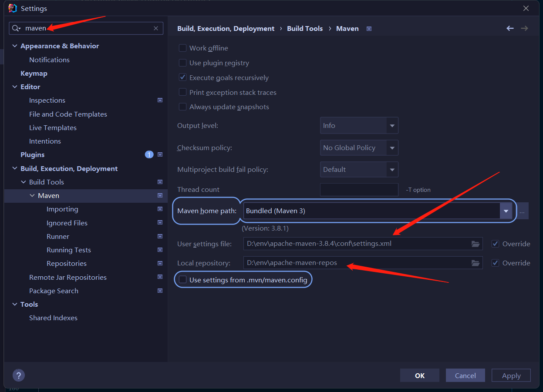Click the project icon on Remote Jar Repositories row

(160, 277)
